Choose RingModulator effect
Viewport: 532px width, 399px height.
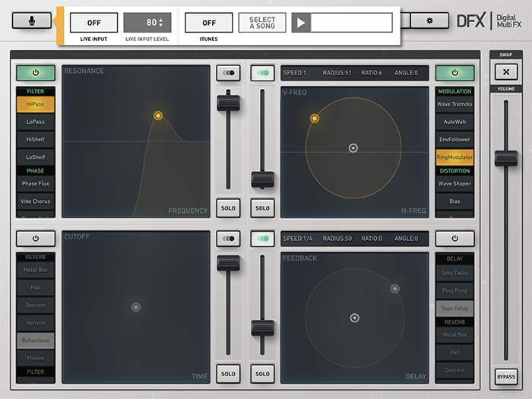point(454,157)
